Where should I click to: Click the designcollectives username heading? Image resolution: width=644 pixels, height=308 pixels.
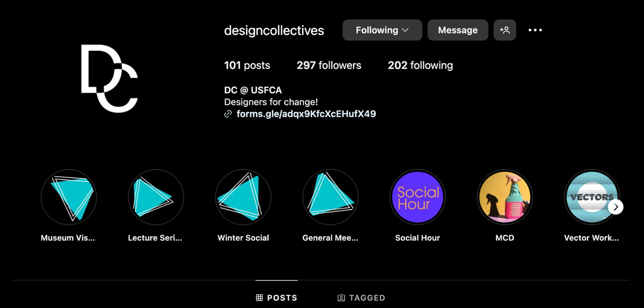(274, 30)
